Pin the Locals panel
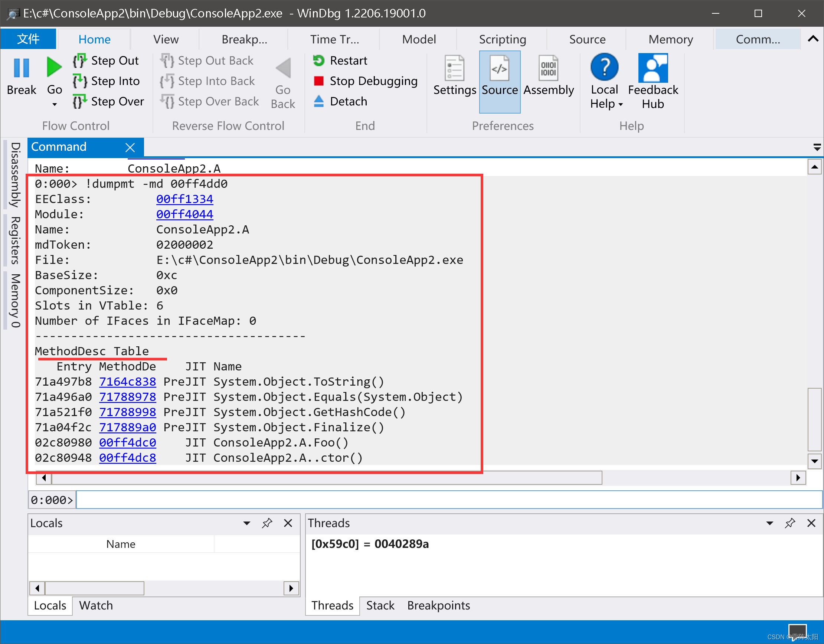The image size is (824, 644). tap(267, 523)
